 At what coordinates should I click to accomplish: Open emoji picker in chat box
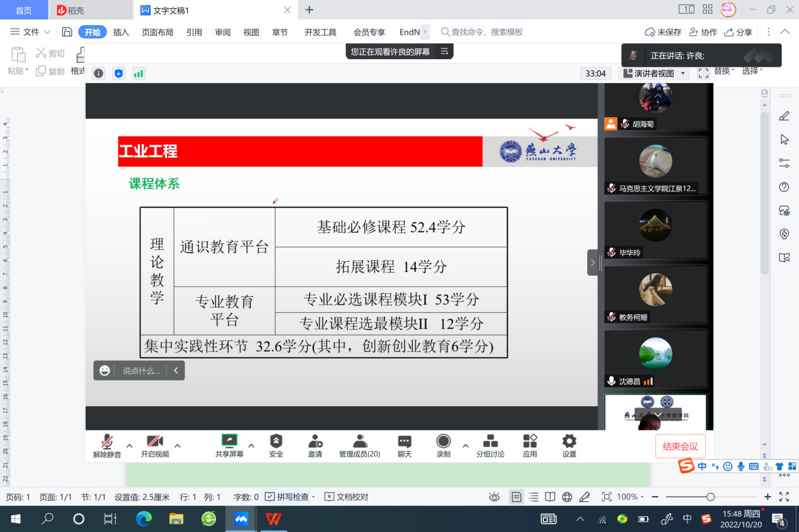[x=105, y=371]
